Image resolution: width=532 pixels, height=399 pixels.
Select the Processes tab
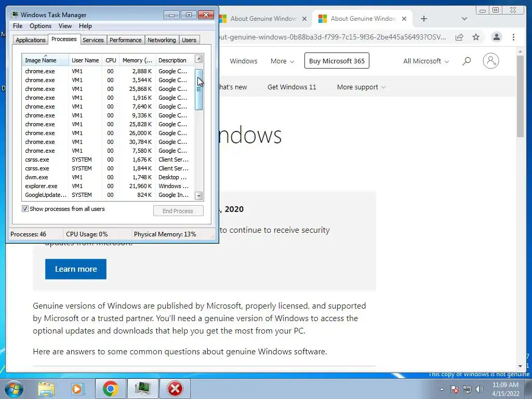[64, 39]
